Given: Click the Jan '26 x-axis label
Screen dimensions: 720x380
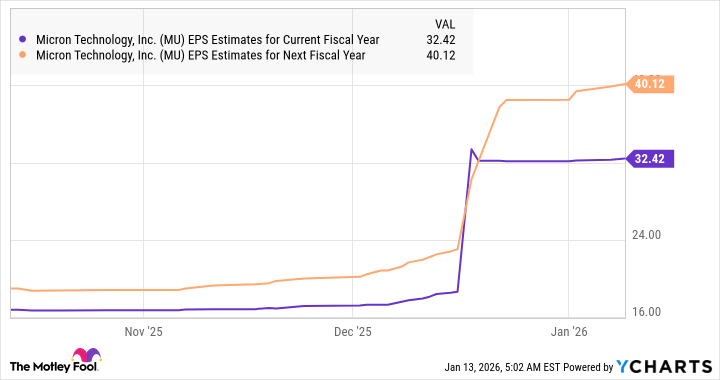Looking at the screenshot, I should tap(569, 331).
